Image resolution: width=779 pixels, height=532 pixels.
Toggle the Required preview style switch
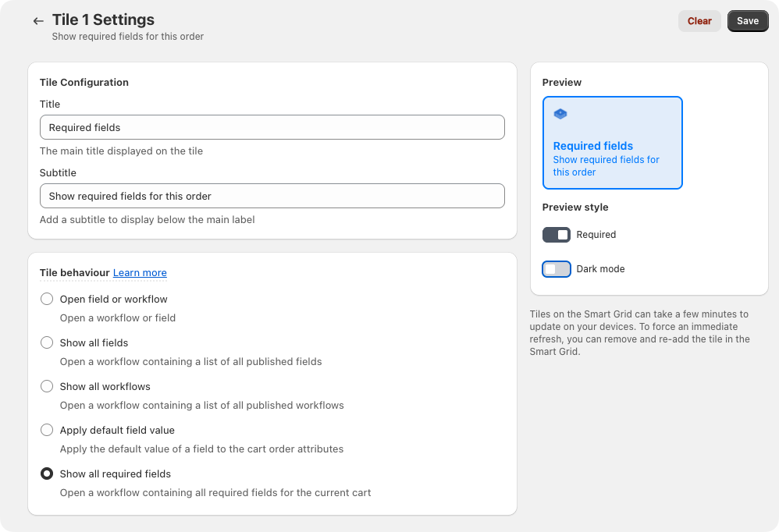pyautogui.click(x=557, y=235)
